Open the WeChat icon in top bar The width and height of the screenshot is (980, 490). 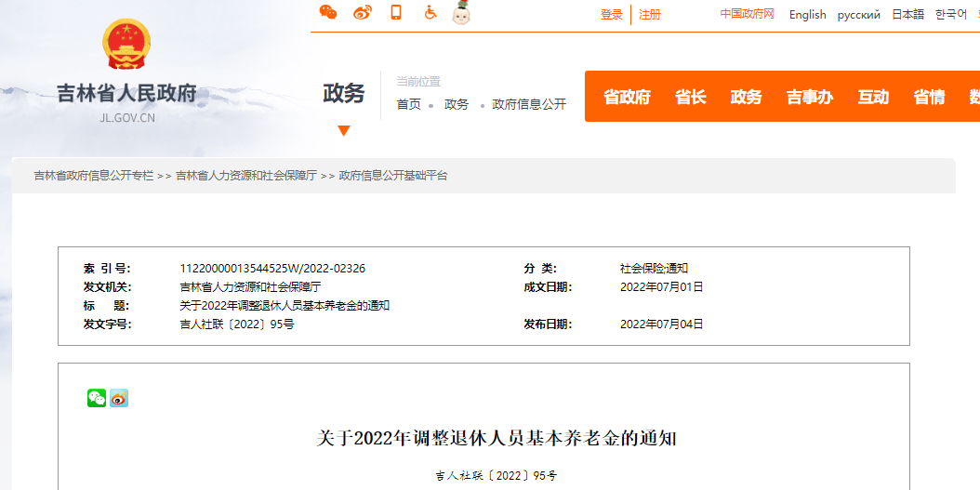click(328, 12)
